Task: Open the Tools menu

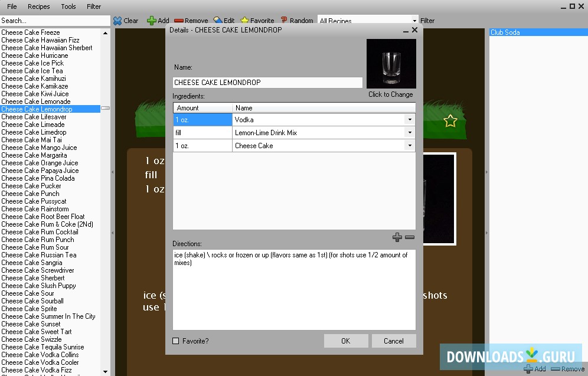Action: click(68, 6)
